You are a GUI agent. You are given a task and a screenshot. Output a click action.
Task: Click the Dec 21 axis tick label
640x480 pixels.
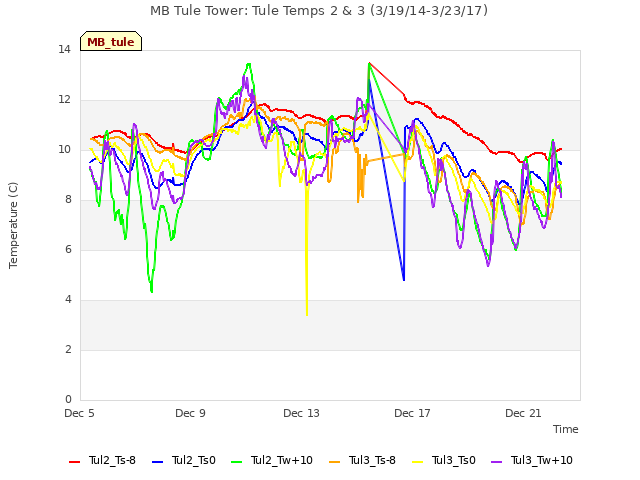click(524, 413)
